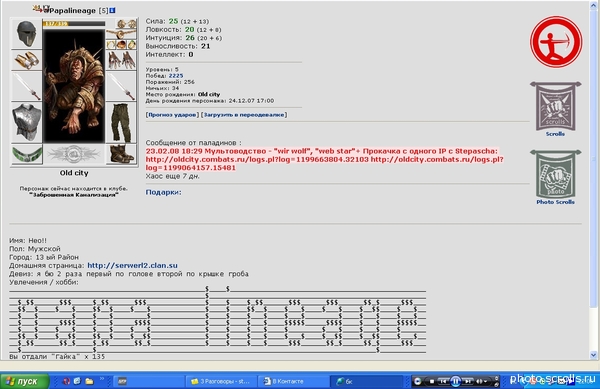Open the пуск Start button
The height and width of the screenshot is (389, 600).
(x=25, y=381)
